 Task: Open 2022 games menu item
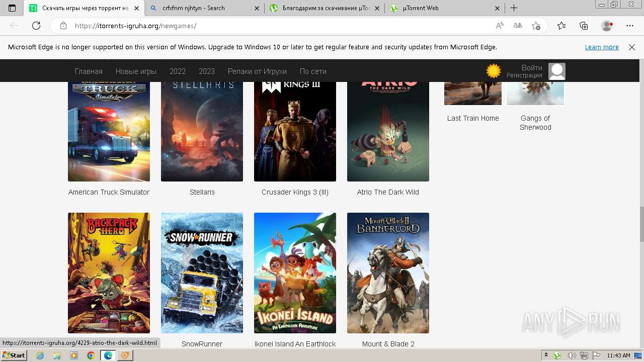(x=178, y=71)
